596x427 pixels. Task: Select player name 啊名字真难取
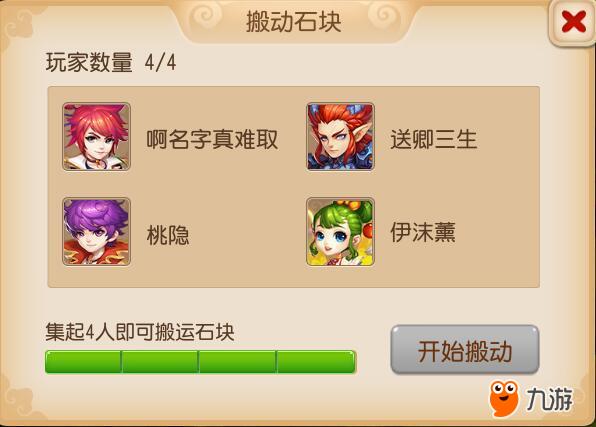coord(212,139)
